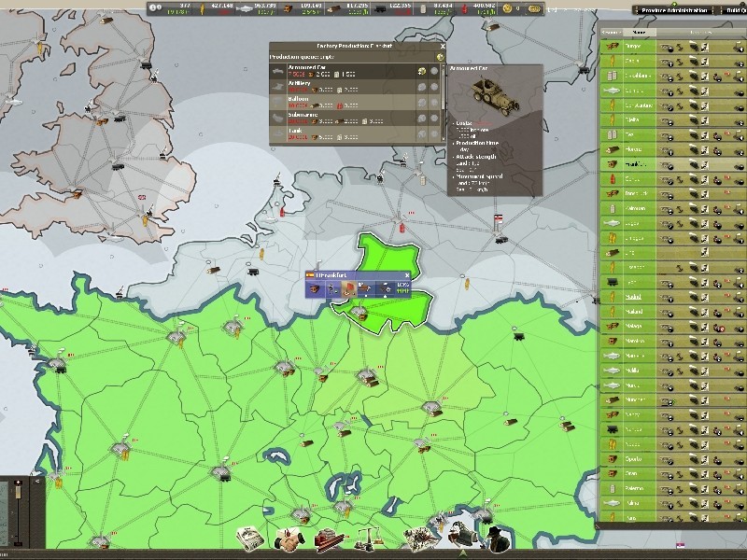Click the German flag marker on map
The image size is (747, 560).
[499, 218]
